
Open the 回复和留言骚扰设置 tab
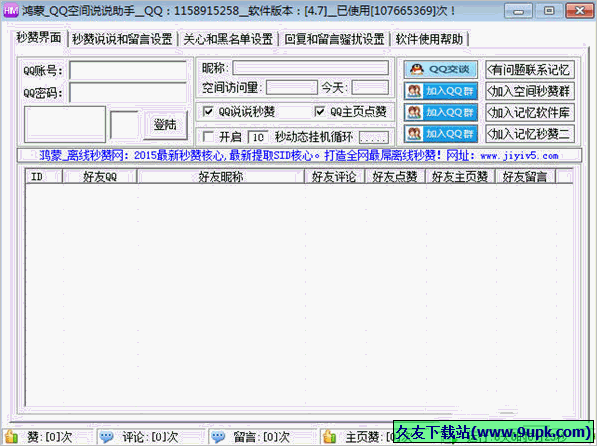pyautogui.click(x=334, y=39)
